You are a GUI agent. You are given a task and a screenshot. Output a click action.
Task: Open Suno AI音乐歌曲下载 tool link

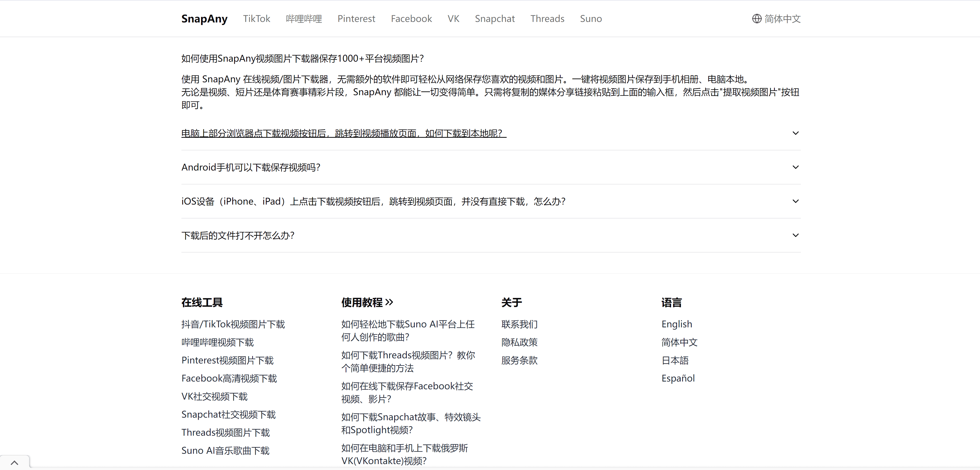225,451
